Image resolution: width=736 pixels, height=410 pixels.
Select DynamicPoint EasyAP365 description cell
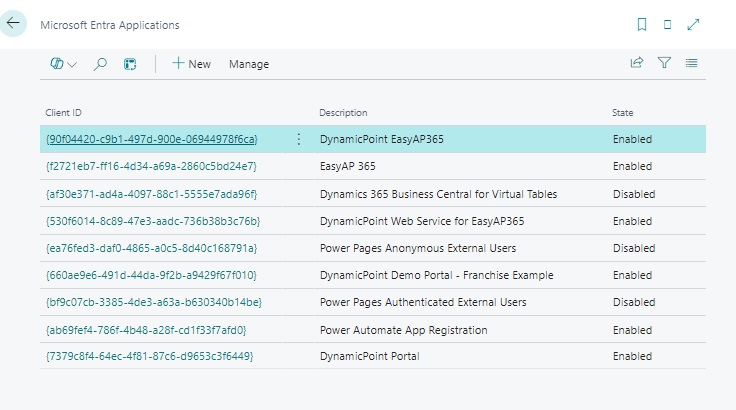click(382, 139)
